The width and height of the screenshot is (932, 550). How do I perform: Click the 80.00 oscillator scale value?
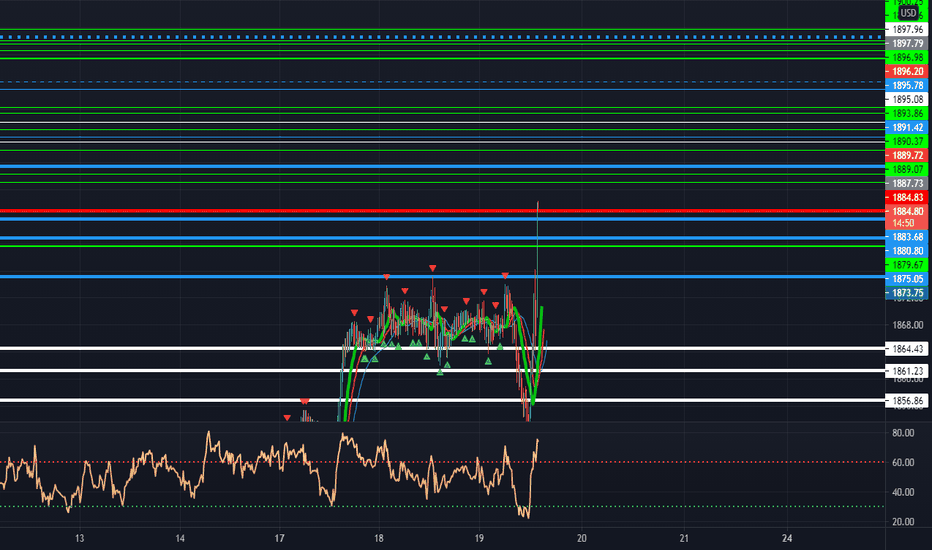pos(903,433)
